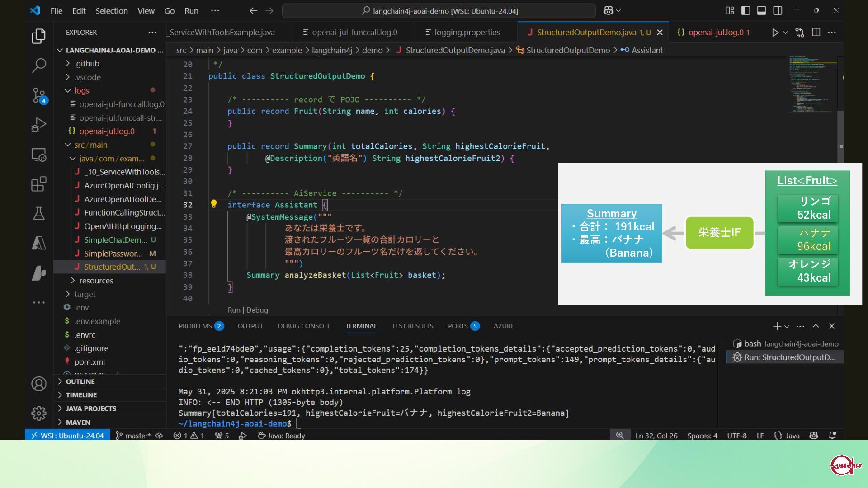Toggle the primary side bar visibility
The height and width of the screenshot is (488, 868).
[746, 10]
